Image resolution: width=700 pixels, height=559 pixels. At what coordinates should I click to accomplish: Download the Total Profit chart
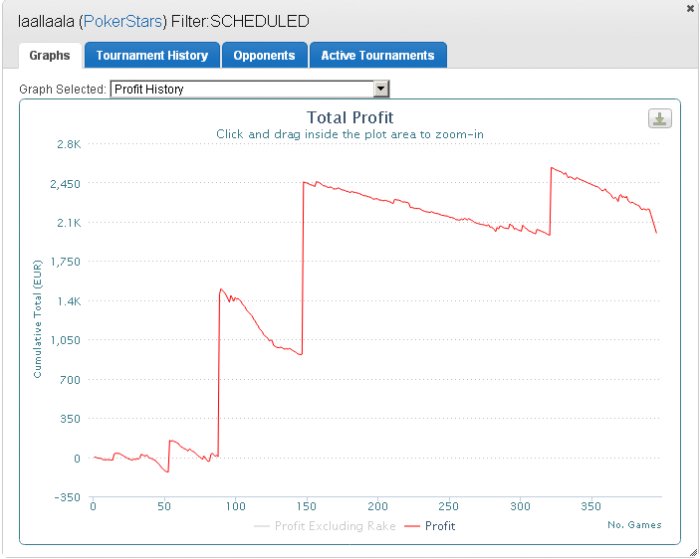click(660, 119)
